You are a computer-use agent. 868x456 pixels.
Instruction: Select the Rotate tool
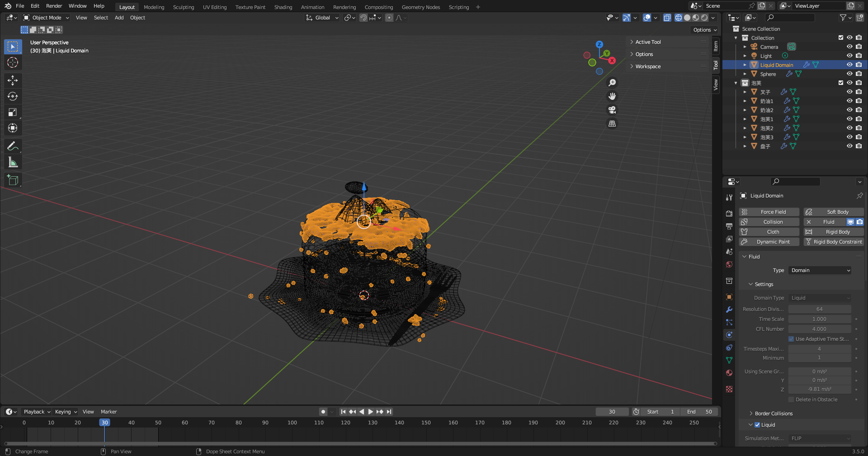pyautogui.click(x=13, y=96)
